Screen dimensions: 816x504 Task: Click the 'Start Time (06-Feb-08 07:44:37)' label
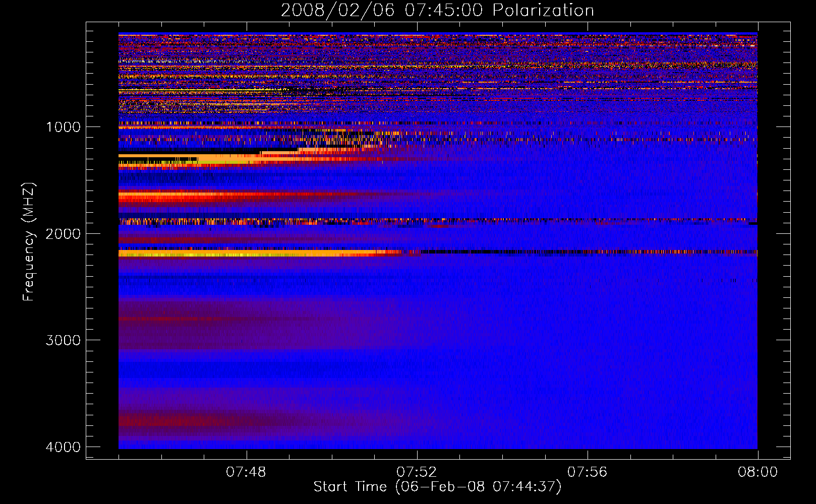point(437,487)
